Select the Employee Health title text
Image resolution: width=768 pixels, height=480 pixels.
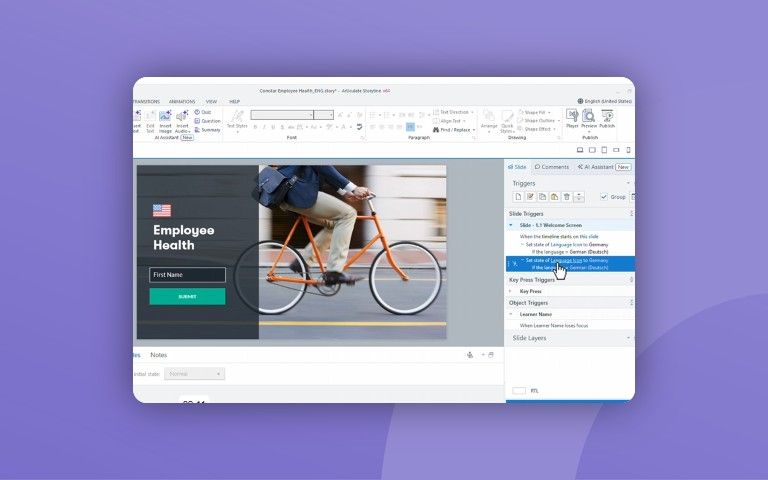coord(184,238)
